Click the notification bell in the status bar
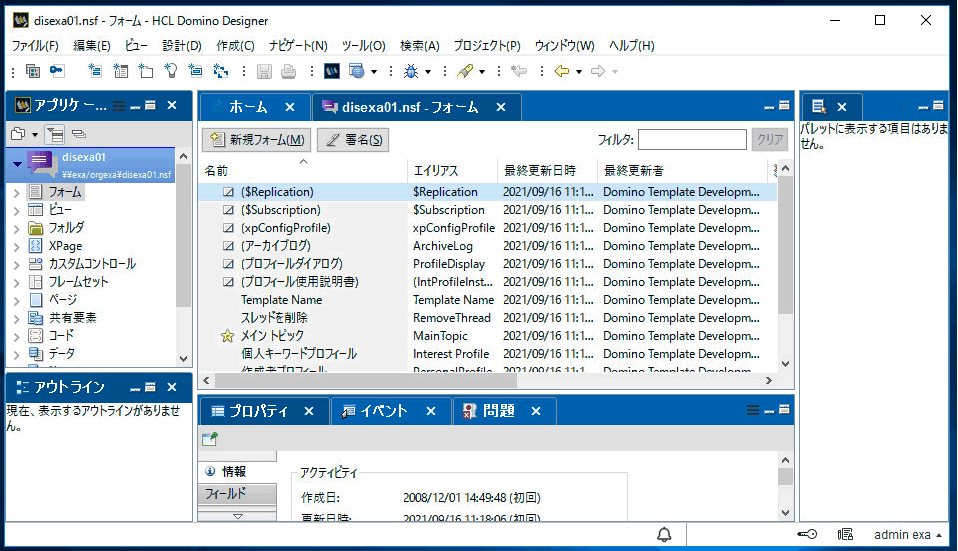The height and width of the screenshot is (551, 958). tap(664, 535)
